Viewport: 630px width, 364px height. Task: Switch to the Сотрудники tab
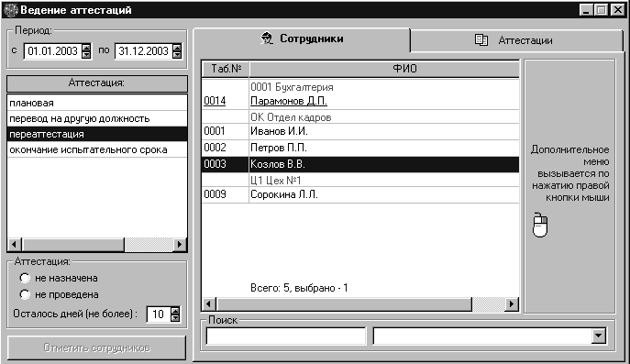tap(302, 39)
